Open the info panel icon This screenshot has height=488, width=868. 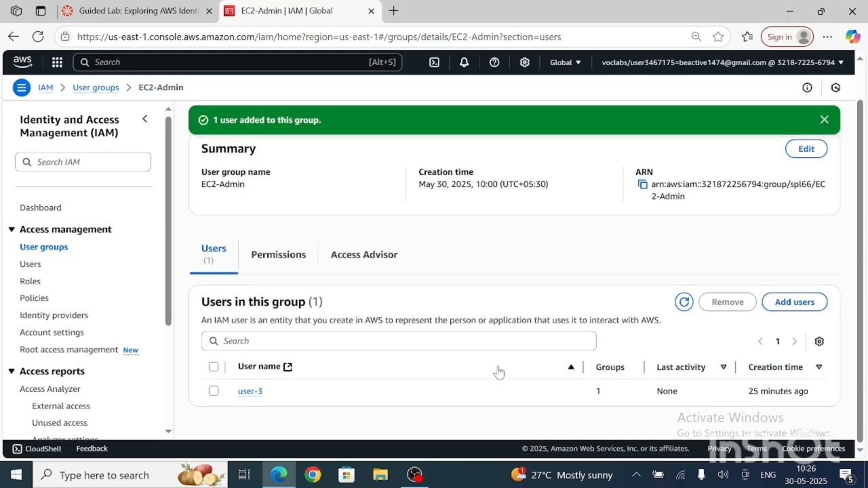(x=807, y=87)
